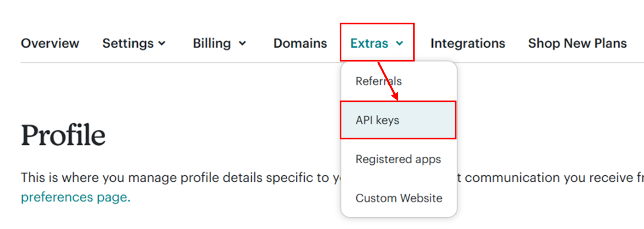
Task: Expand the chevron next to Settings
Action: pyautogui.click(x=162, y=43)
